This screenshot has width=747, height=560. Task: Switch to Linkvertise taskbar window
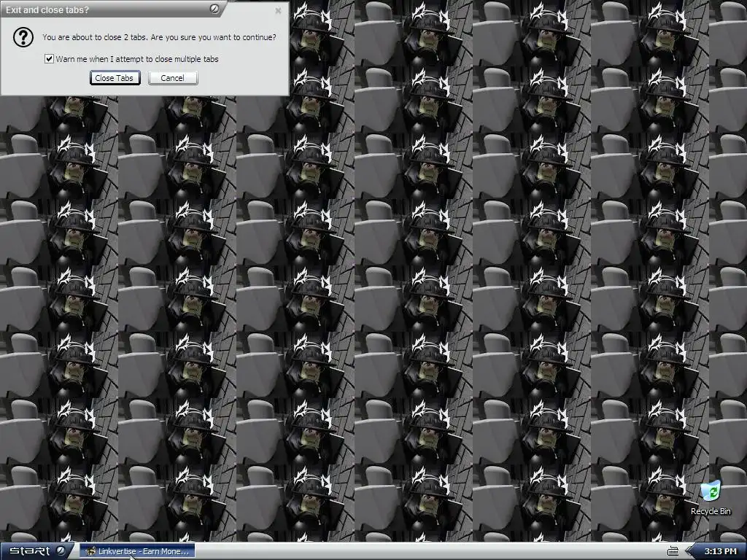tap(137, 551)
